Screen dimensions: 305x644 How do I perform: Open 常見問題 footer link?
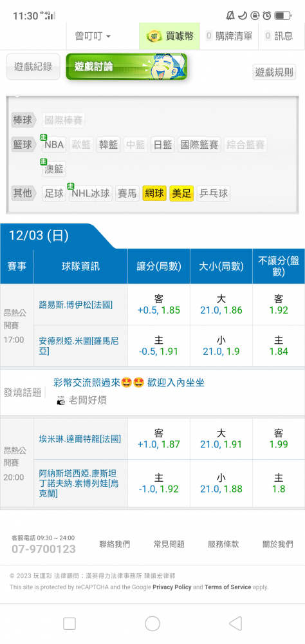[169, 544]
